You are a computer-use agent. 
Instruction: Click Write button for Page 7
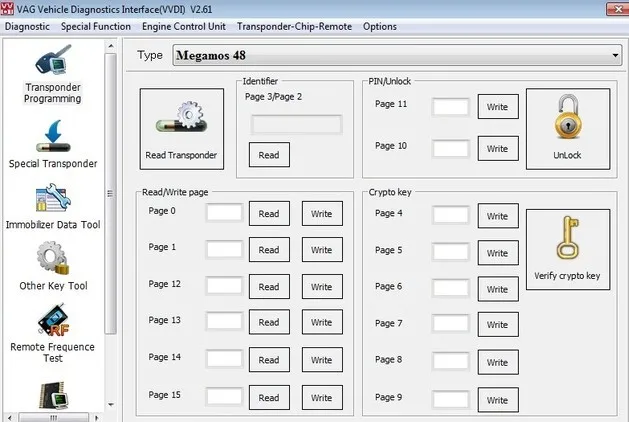pyautogui.click(x=498, y=325)
